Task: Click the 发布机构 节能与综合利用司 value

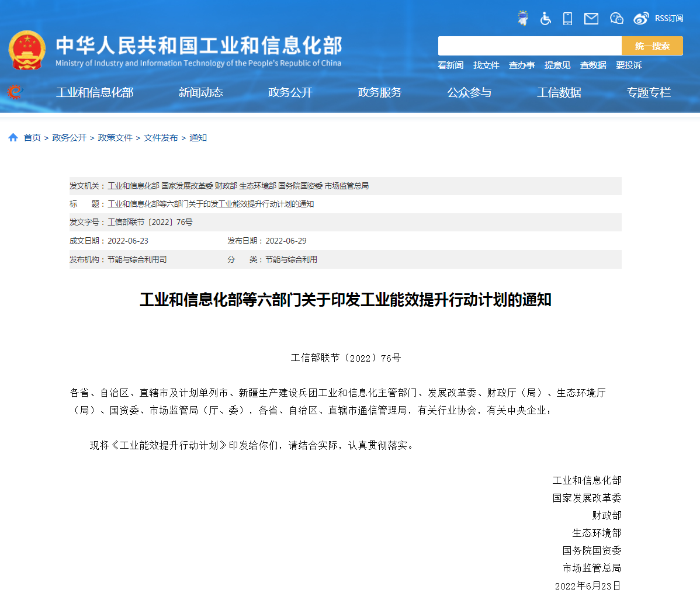Action: point(137,259)
